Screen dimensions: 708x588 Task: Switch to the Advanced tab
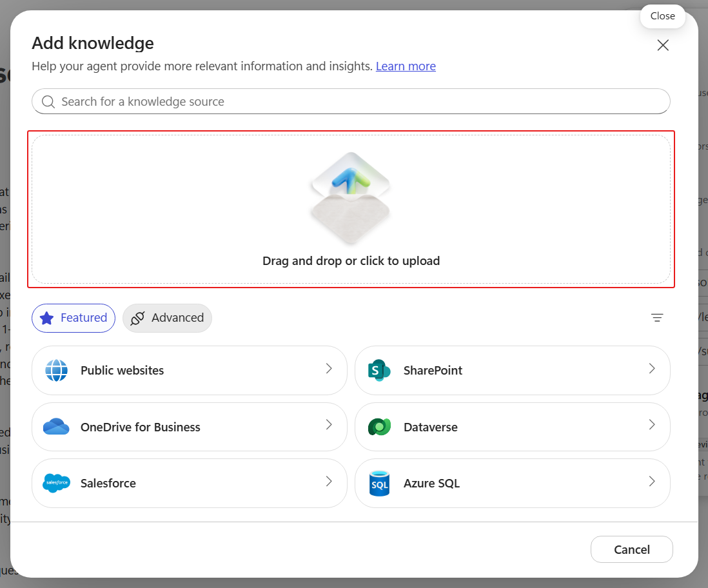pyautogui.click(x=167, y=318)
